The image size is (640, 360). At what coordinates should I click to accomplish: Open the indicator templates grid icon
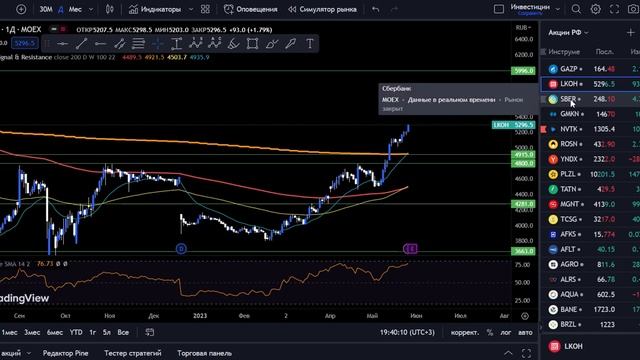(205, 9)
